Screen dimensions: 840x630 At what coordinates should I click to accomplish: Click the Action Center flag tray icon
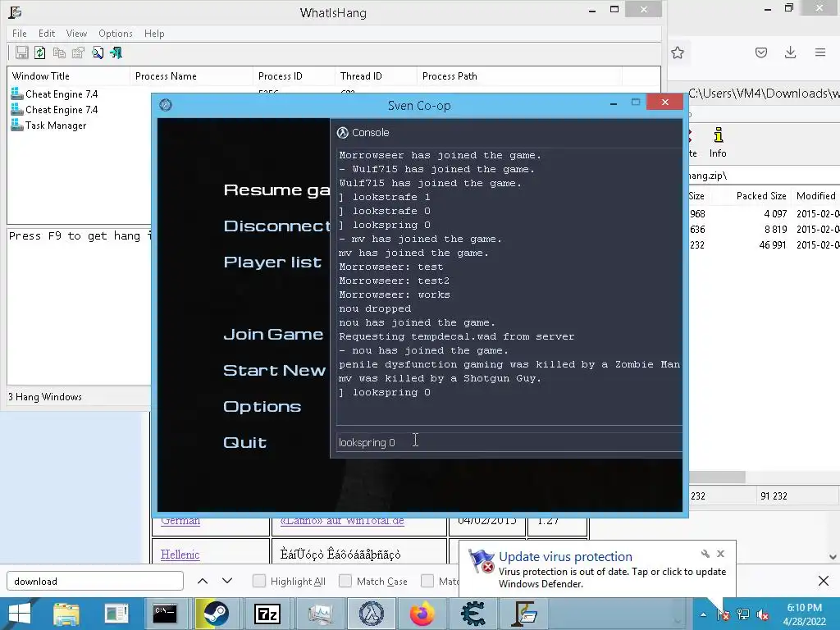[x=724, y=614]
